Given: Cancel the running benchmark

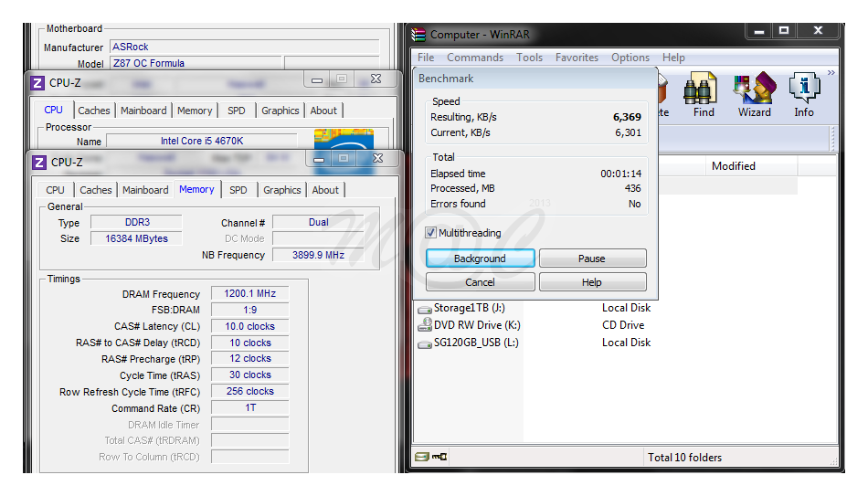Looking at the screenshot, I should point(480,282).
